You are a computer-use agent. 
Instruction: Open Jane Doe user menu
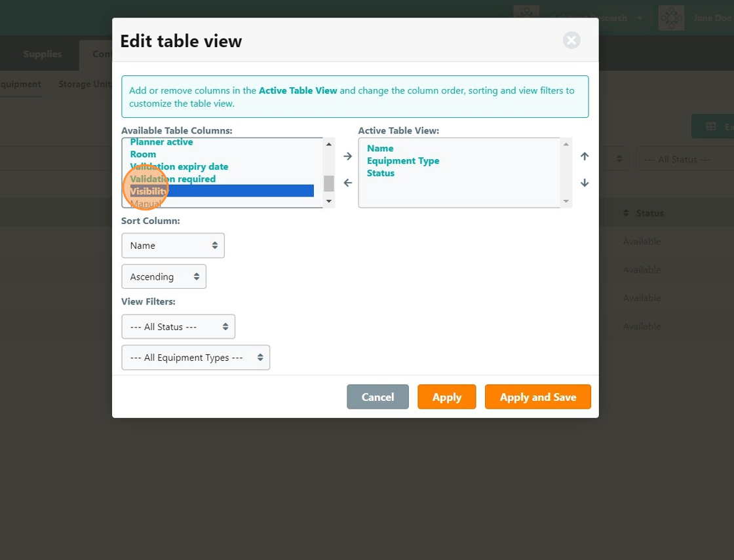click(712, 18)
